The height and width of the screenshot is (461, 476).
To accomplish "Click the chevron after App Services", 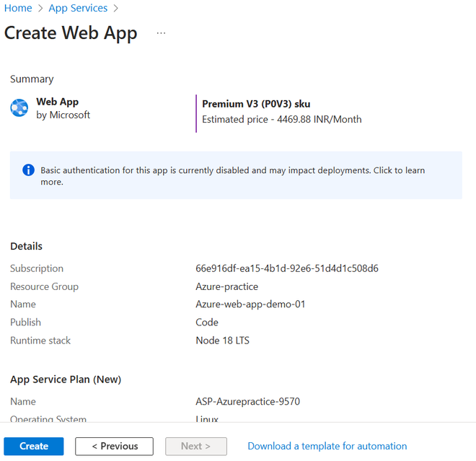I will pyautogui.click(x=115, y=9).
